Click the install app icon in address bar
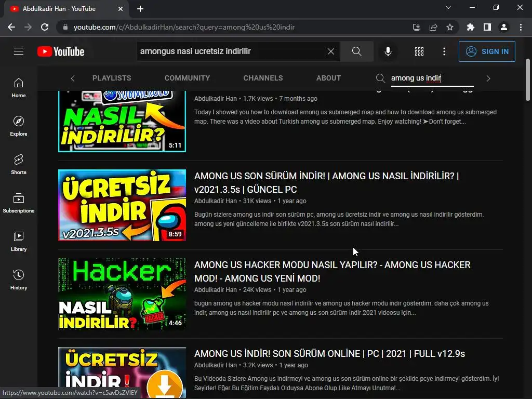This screenshot has width=532, height=399. (416, 27)
